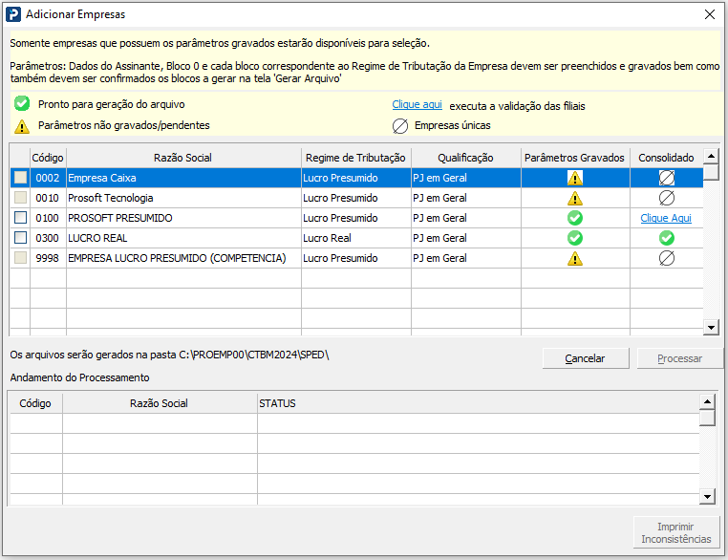Click the Cancelar button
This screenshot has height=560, width=728.
(x=586, y=358)
